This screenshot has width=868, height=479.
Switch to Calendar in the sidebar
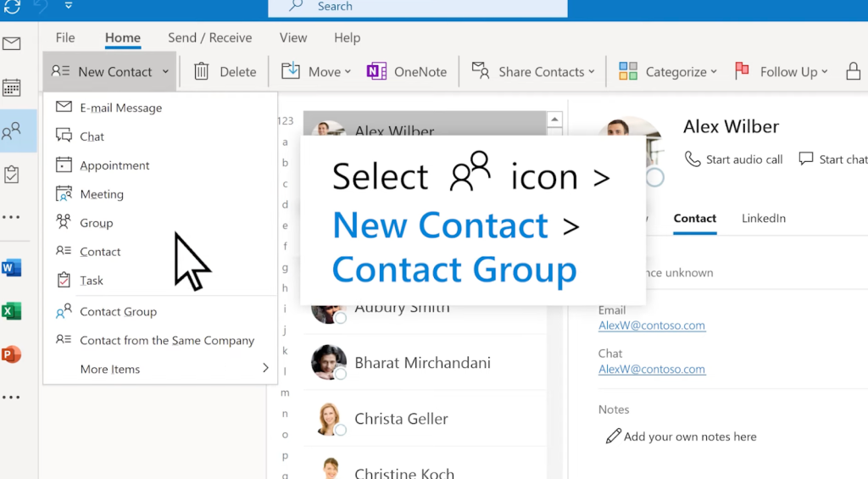point(12,87)
